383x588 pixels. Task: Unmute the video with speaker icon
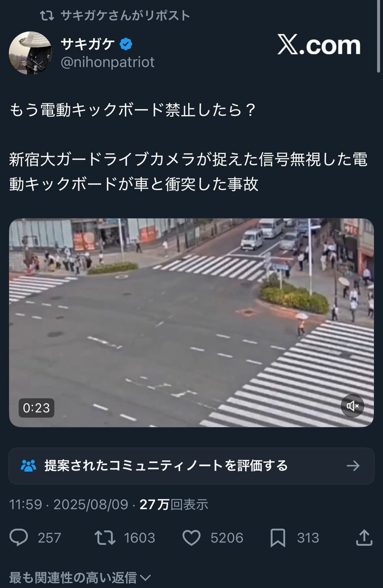353,406
